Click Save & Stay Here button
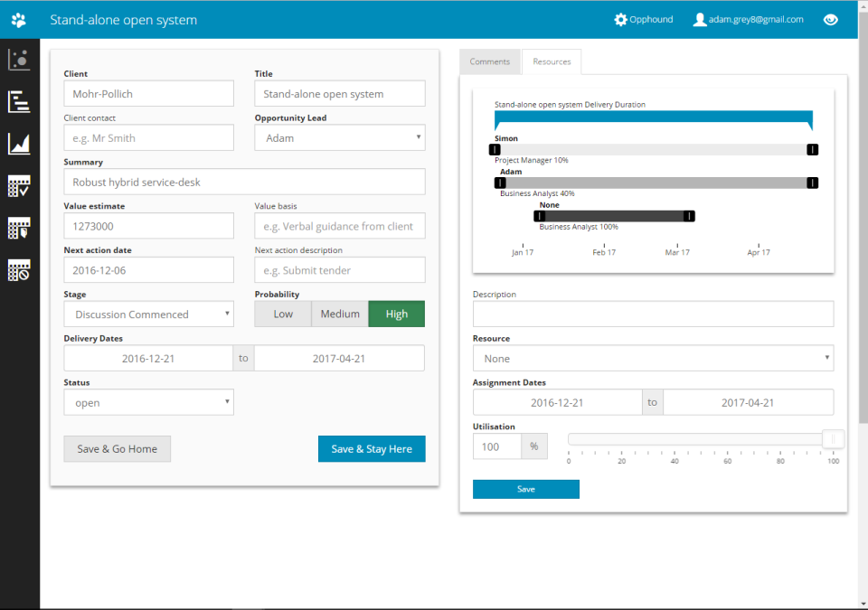 [x=372, y=448]
